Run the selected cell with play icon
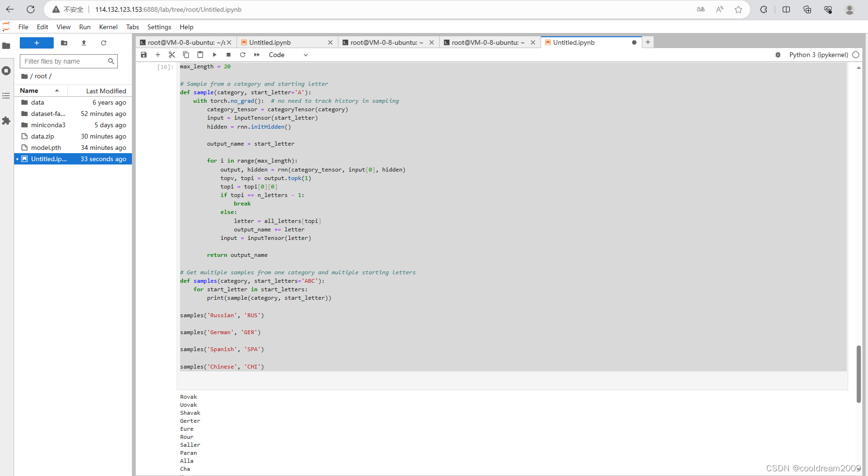This screenshot has height=476, width=868. (x=214, y=55)
